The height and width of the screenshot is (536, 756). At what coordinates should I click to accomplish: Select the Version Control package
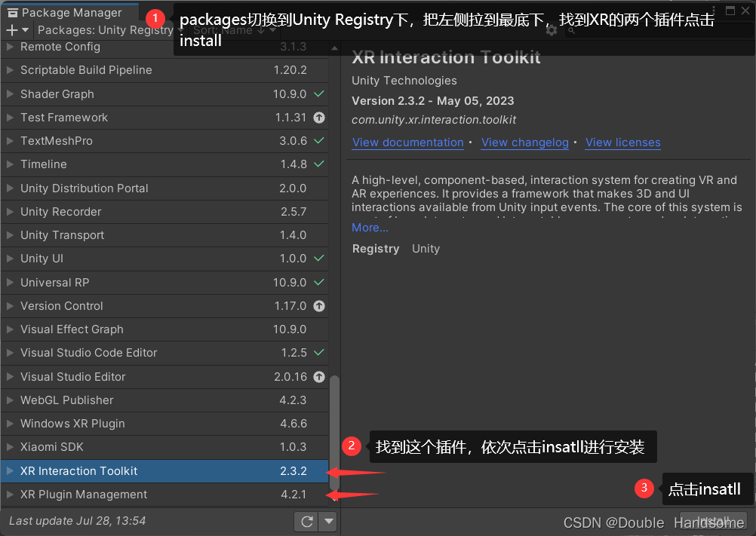tap(164, 306)
